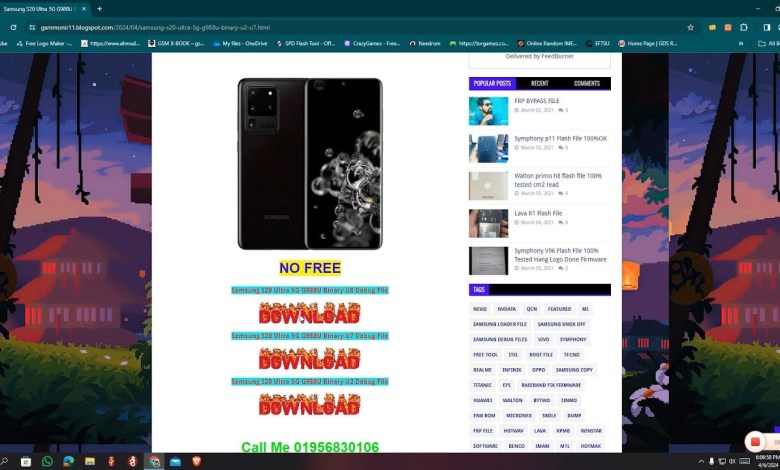Show hidden system tray icons
780x470 pixels.
click(701, 461)
